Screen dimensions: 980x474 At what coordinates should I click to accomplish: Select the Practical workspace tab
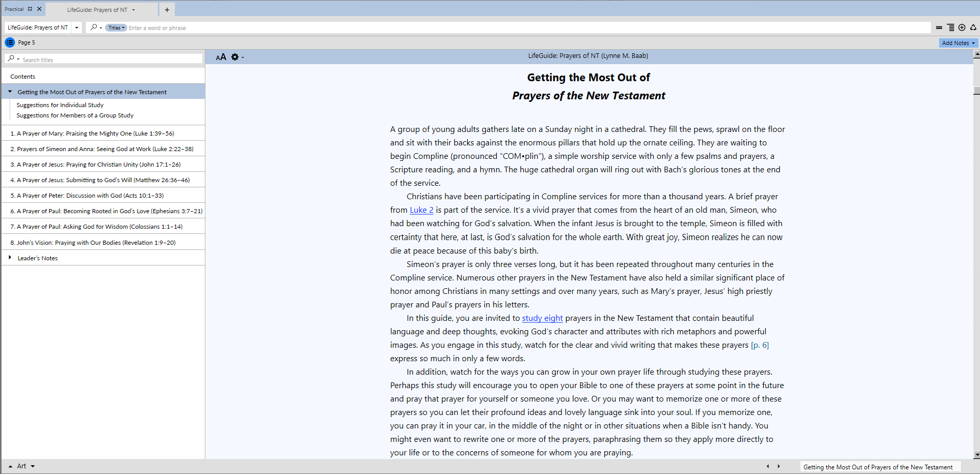(14, 9)
